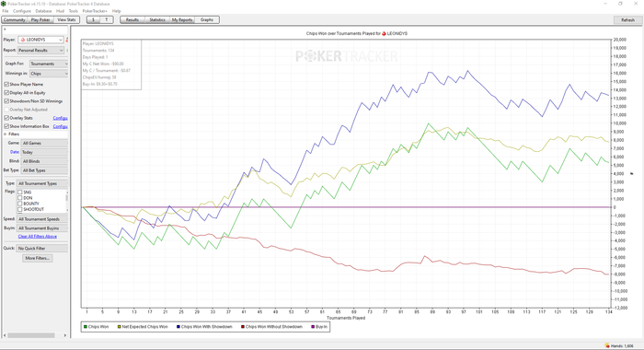
Task: Toggle Showdown/Non SD Winnings checkbox
Action: (x=6, y=100)
